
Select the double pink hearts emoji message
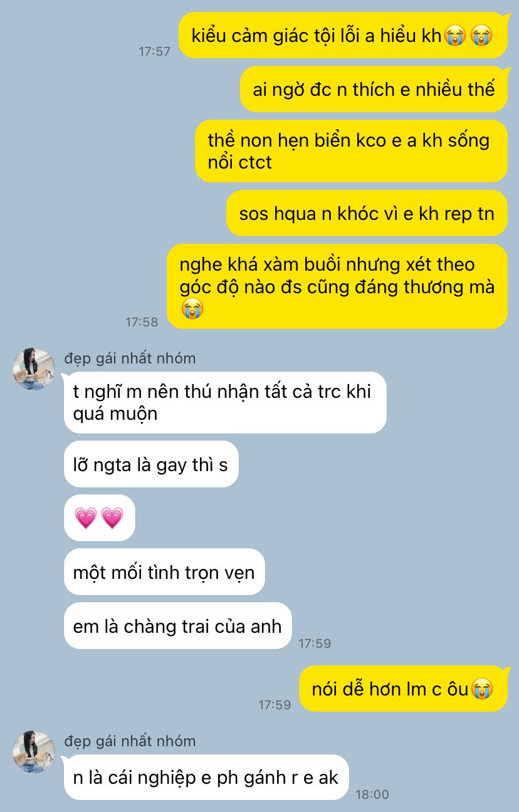(x=99, y=518)
